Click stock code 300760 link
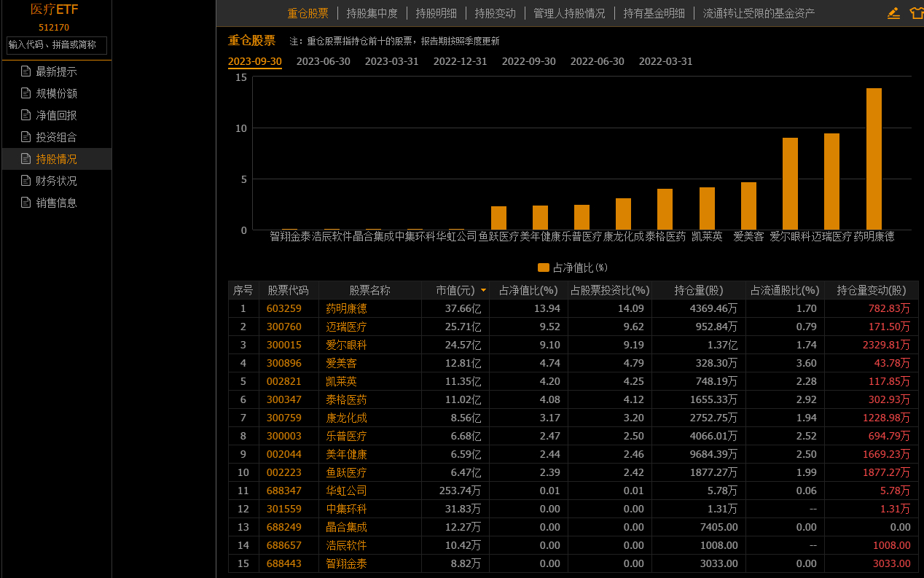Screen dimensions: 924x578 pos(283,327)
